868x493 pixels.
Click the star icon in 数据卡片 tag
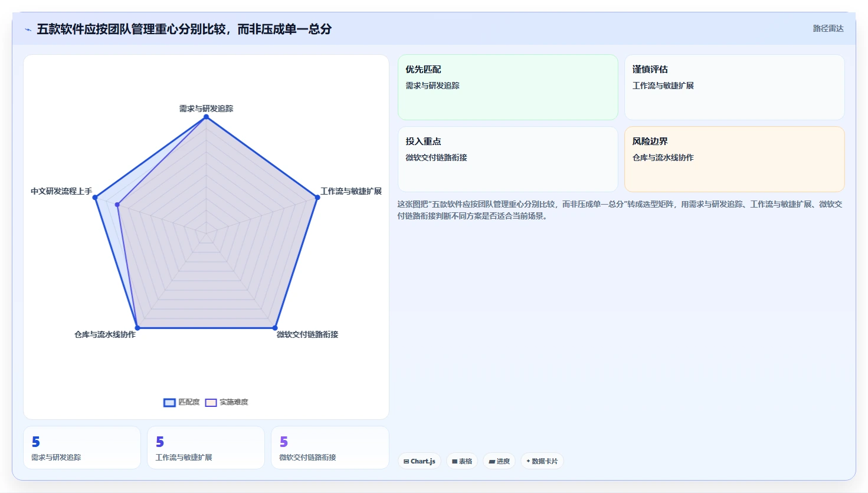(528, 461)
